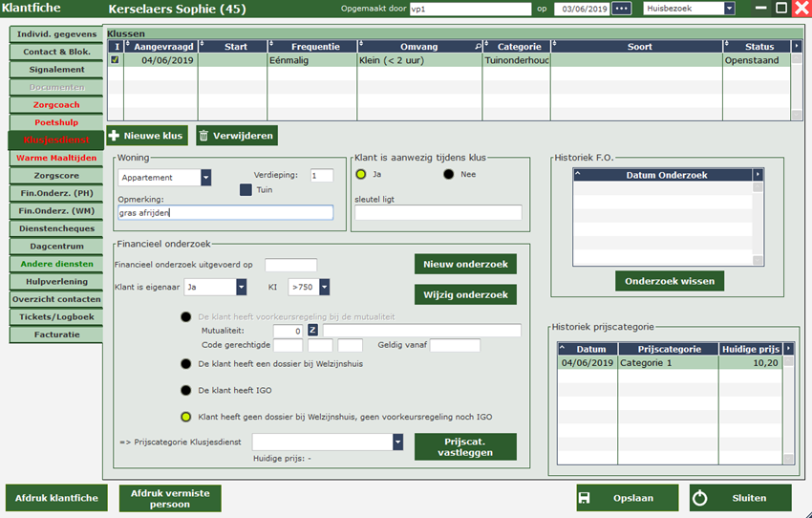The width and height of the screenshot is (812, 518).
Task: Open the Prijscategorie Klusjesdienst dropdown
Action: [398, 442]
